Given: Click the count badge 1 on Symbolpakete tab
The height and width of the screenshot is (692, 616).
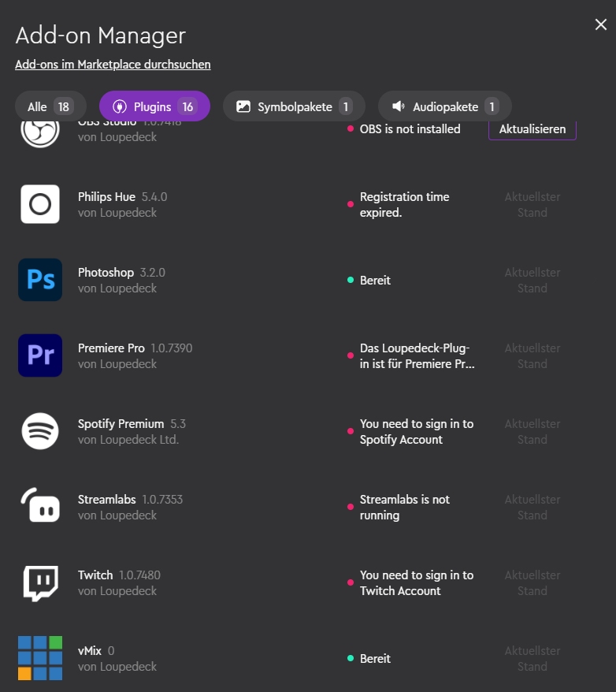Looking at the screenshot, I should coord(346,107).
